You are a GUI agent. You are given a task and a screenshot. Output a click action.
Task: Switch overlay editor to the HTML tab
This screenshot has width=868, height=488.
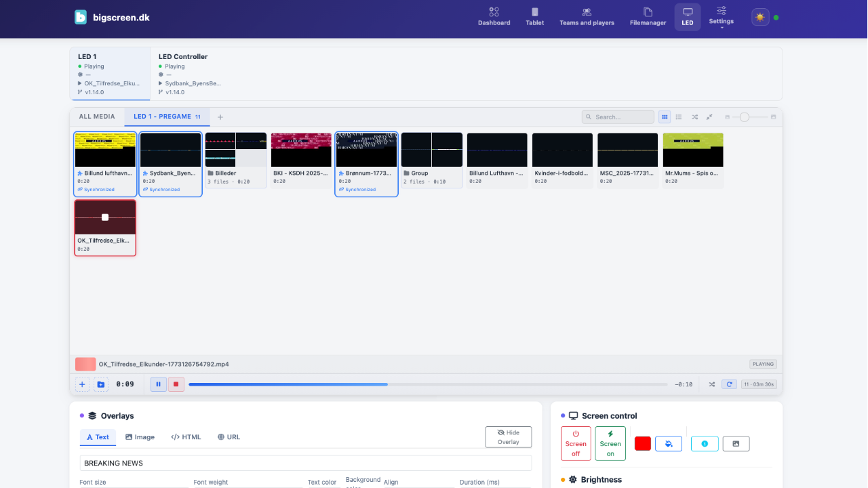186,436
